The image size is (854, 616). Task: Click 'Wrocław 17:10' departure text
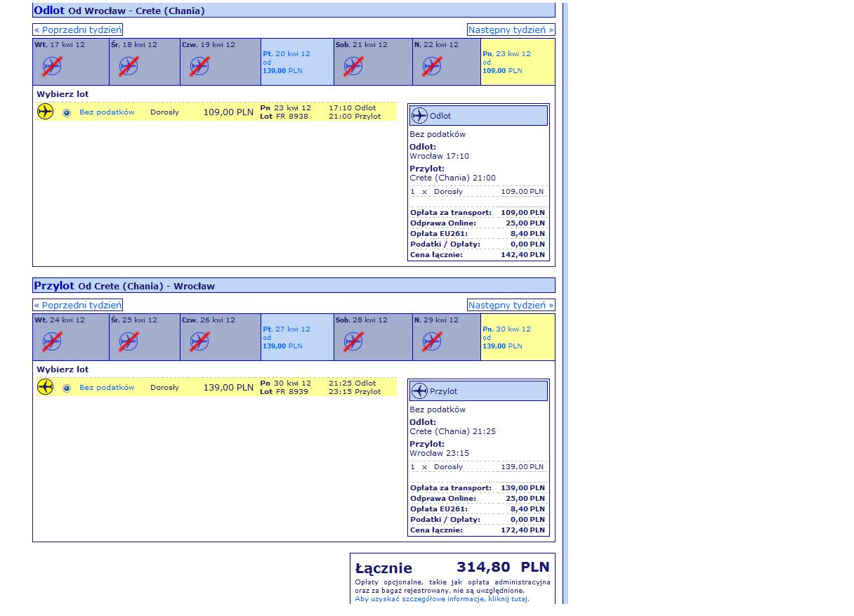[x=440, y=156]
